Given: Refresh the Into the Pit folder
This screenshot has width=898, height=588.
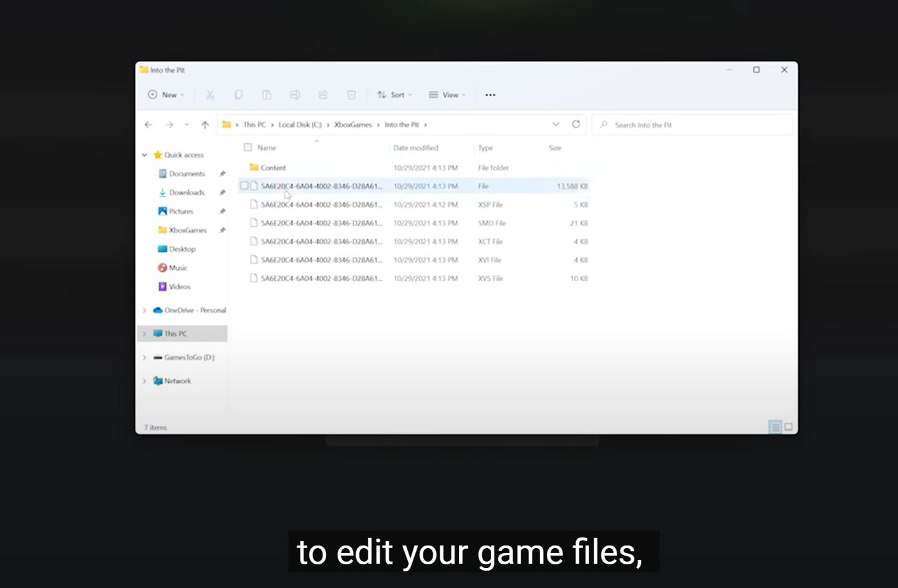Looking at the screenshot, I should point(576,125).
